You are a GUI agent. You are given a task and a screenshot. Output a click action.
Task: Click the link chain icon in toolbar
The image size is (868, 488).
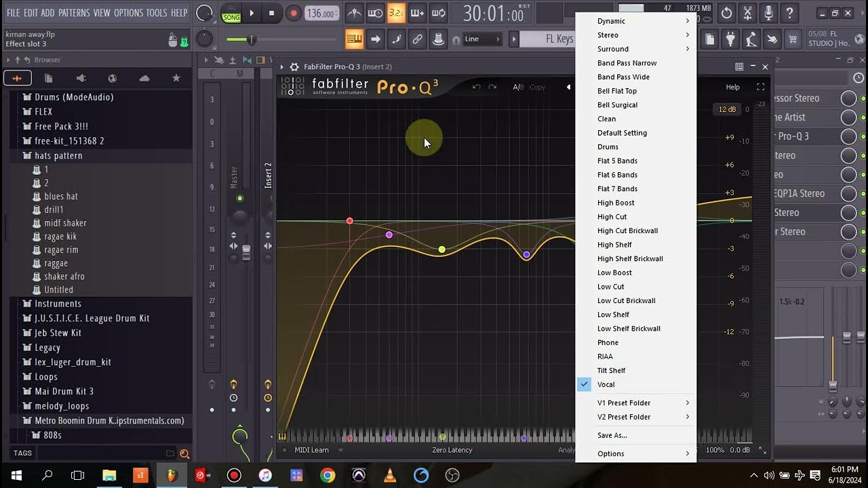[x=417, y=39]
